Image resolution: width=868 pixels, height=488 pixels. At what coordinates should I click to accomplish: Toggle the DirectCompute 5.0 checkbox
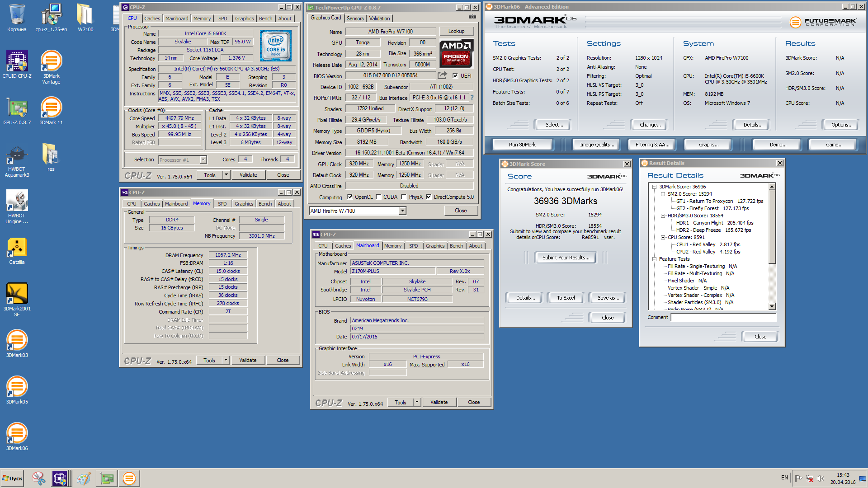pyautogui.click(x=429, y=197)
